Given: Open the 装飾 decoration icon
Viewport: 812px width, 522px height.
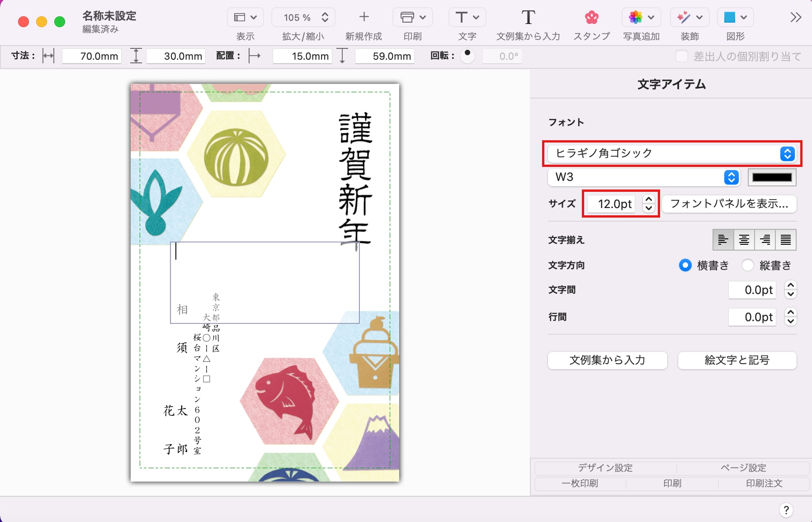Looking at the screenshot, I should click(x=683, y=18).
